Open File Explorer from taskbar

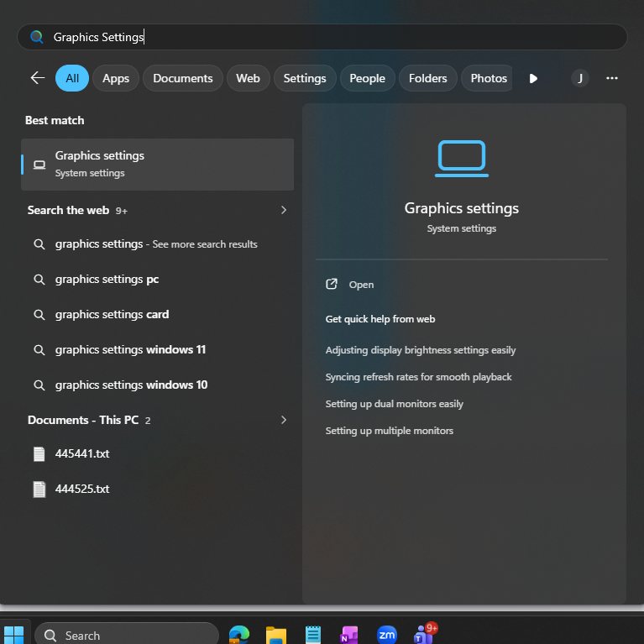pos(276,635)
